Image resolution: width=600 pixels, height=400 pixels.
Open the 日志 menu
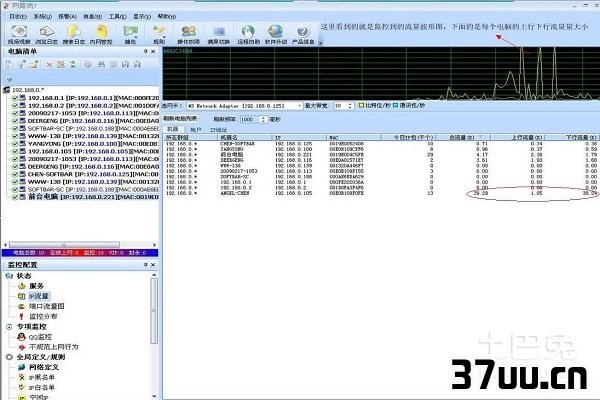point(18,16)
